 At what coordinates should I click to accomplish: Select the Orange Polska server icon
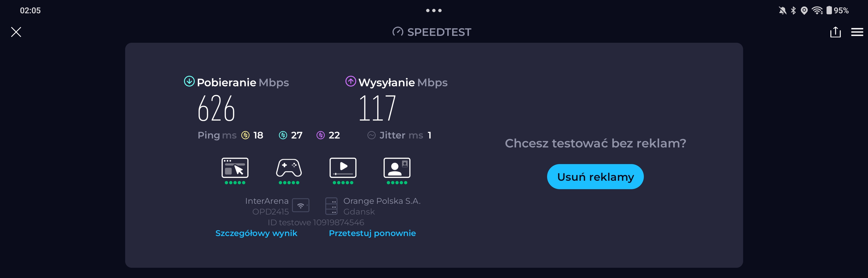coord(331,206)
